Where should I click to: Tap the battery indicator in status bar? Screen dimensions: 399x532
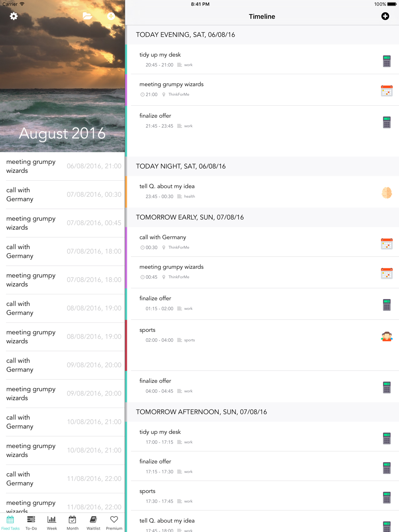392,4
